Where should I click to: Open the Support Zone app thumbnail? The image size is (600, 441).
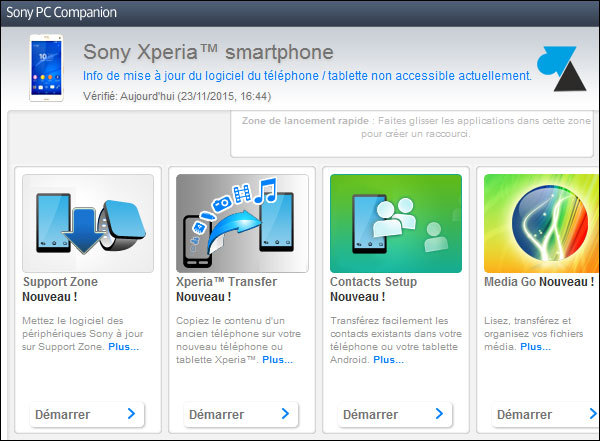pyautogui.click(x=88, y=224)
